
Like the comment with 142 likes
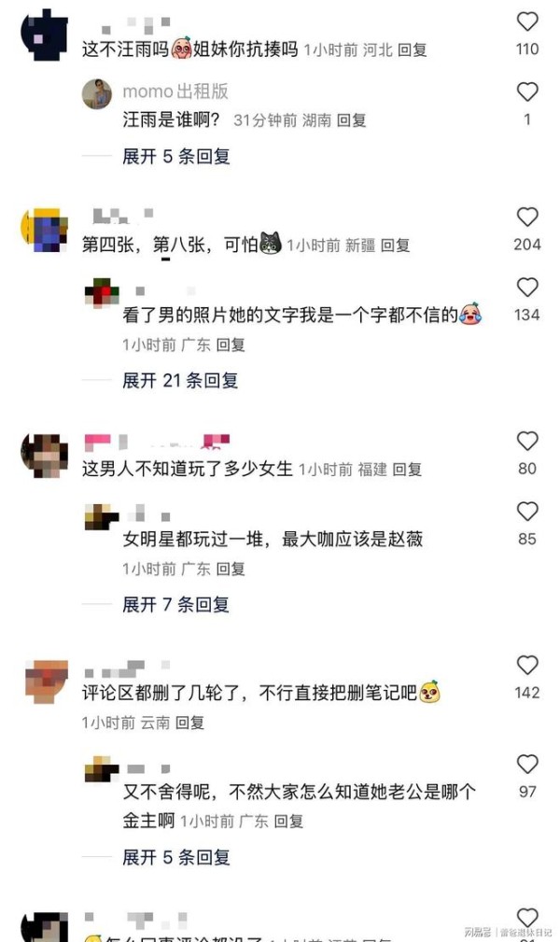527,665
